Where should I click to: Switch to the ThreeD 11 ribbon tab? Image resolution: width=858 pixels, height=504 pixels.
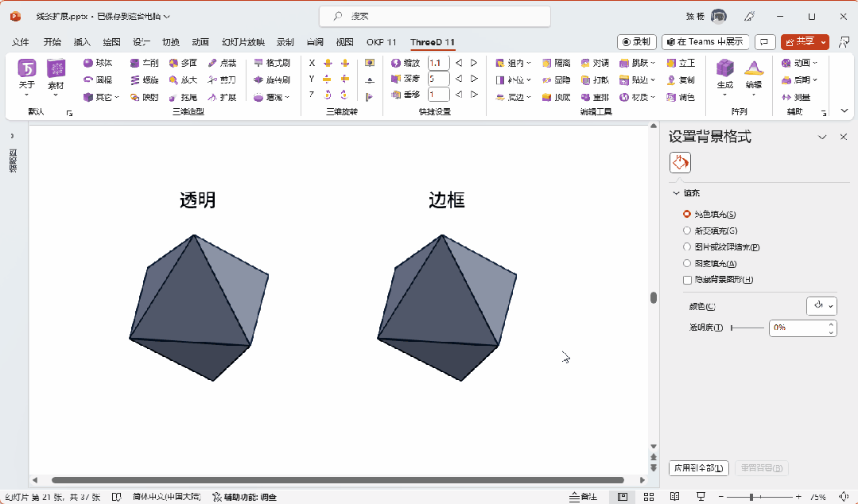point(432,41)
